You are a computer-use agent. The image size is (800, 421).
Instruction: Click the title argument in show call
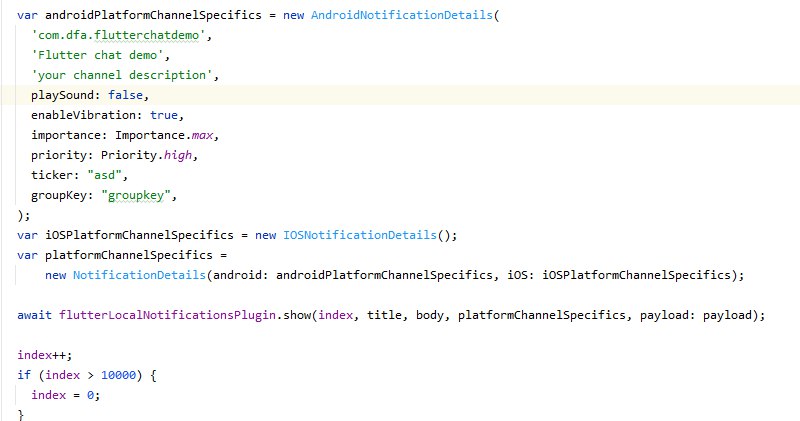[384, 315]
